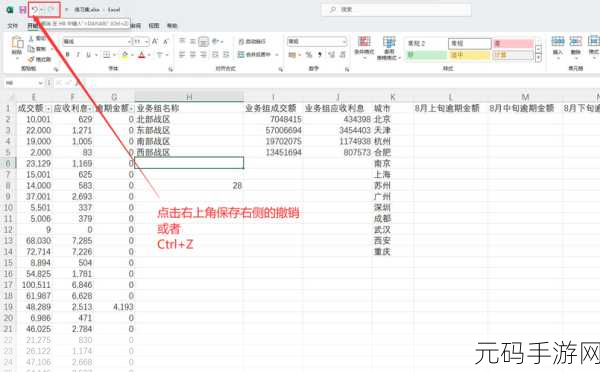
Task: Toggle Align Left in the alignment group
Action: click(182, 55)
